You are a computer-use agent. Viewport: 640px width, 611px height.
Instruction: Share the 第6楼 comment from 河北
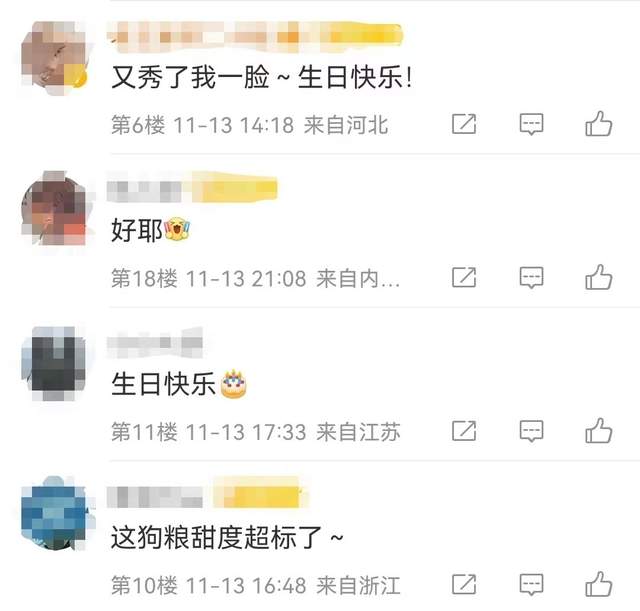pos(464,124)
